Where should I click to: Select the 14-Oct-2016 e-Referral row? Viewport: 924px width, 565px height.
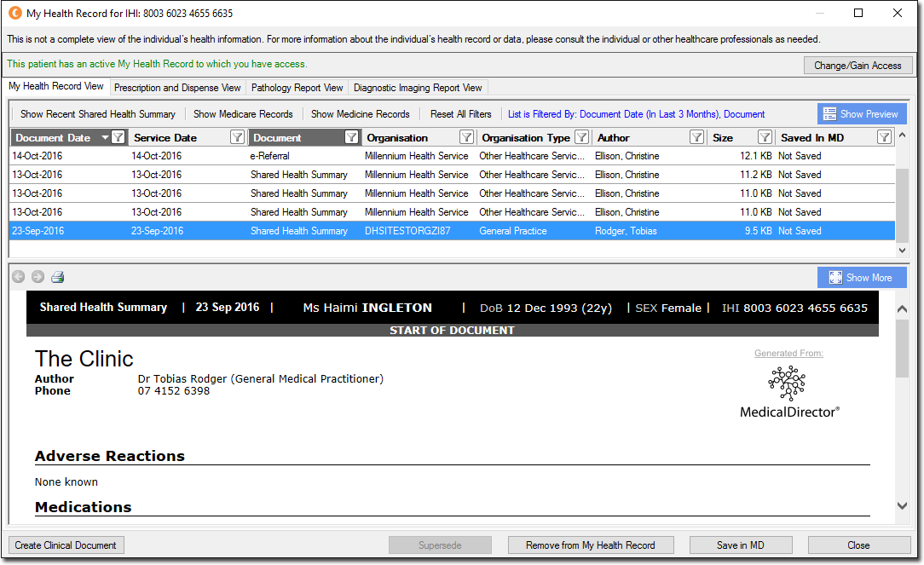(x=452, y=156)
